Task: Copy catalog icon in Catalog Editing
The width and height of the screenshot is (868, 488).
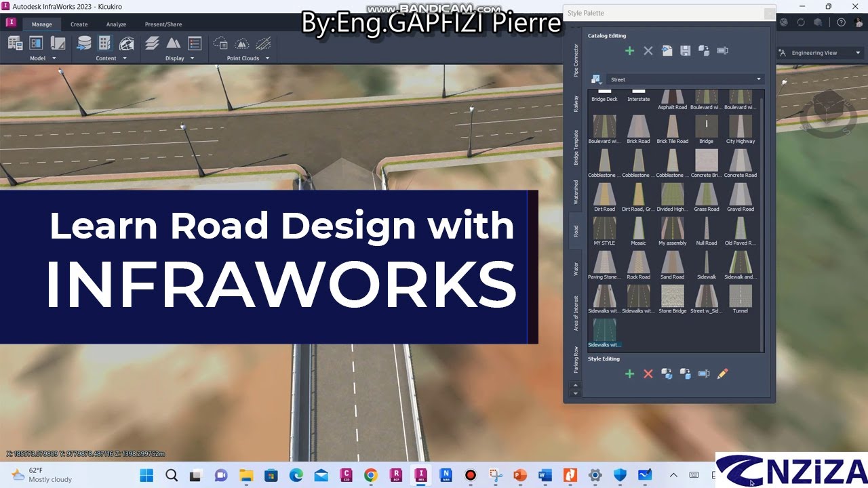Action: (704, 51)
